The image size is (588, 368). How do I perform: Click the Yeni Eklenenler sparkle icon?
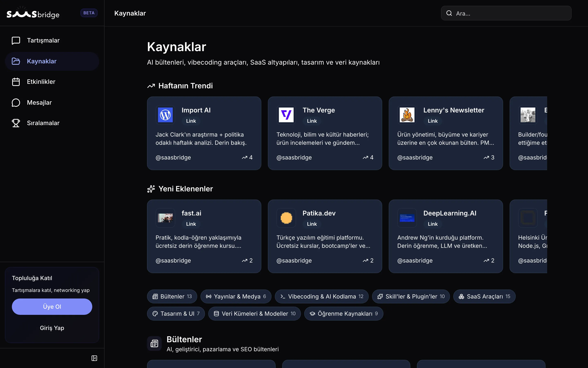pos(151,189)
